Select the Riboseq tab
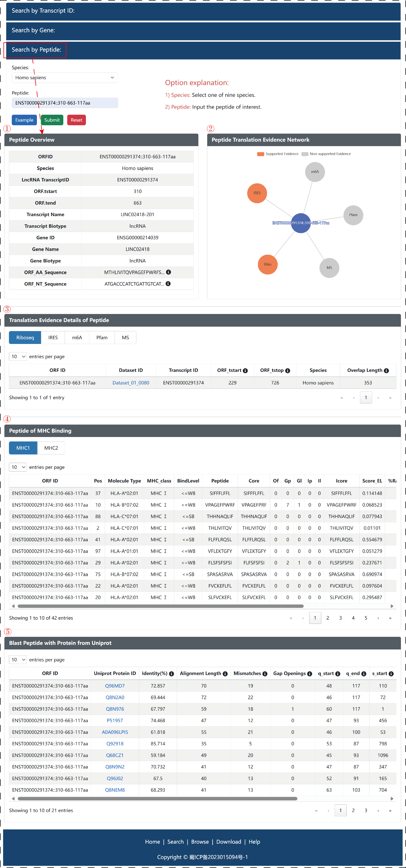Screen dimensions: 406x868 25,338
